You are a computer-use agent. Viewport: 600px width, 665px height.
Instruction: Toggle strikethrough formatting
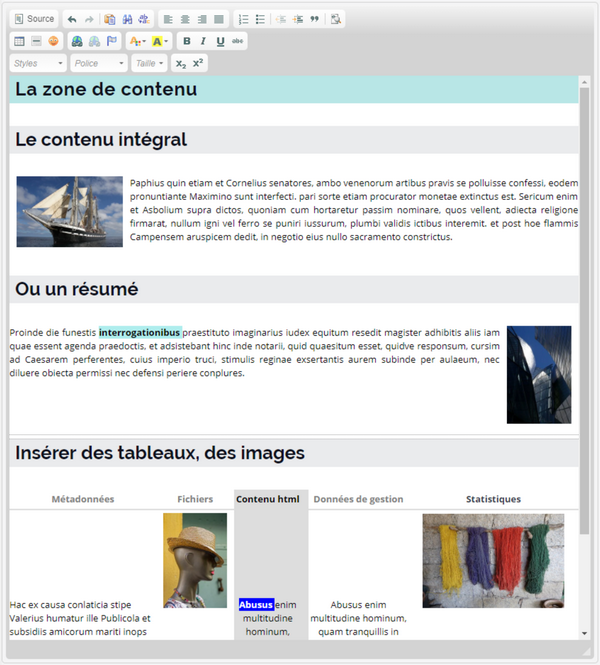pos(237,41)
